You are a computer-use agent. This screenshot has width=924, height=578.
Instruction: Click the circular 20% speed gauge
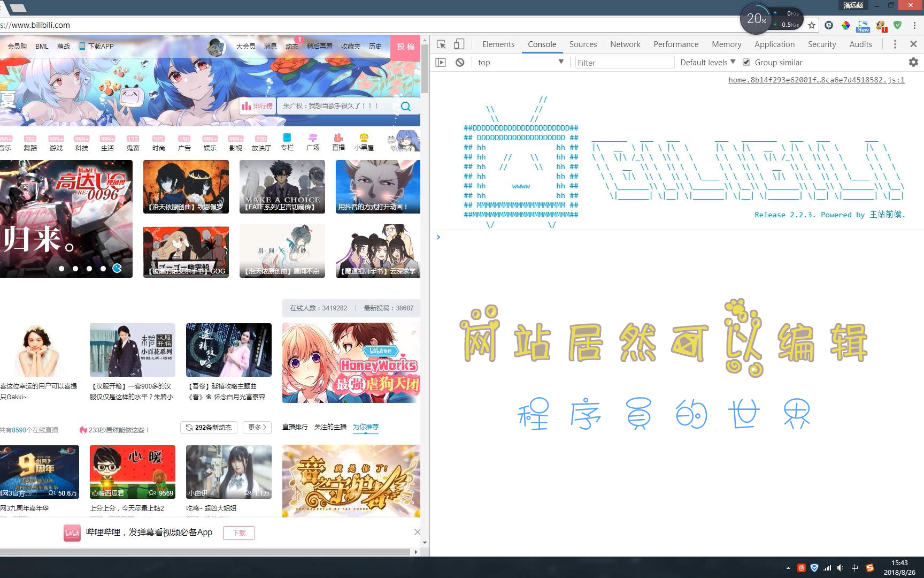pos(756,19)
